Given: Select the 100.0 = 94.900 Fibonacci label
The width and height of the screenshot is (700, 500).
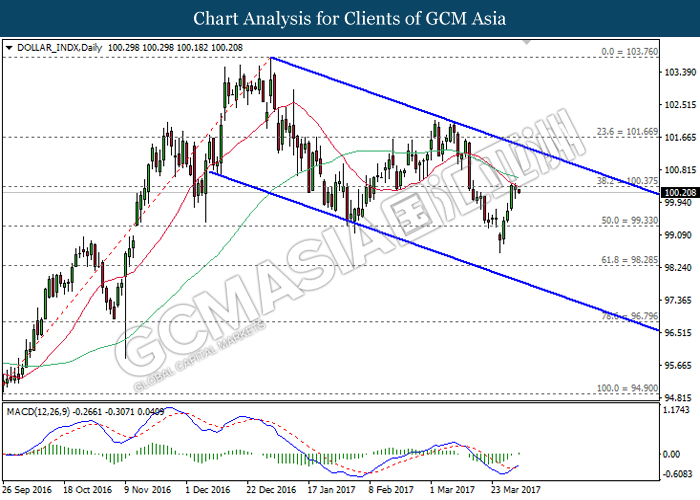Looking at the screenshot, I should (x=627, y=388).
